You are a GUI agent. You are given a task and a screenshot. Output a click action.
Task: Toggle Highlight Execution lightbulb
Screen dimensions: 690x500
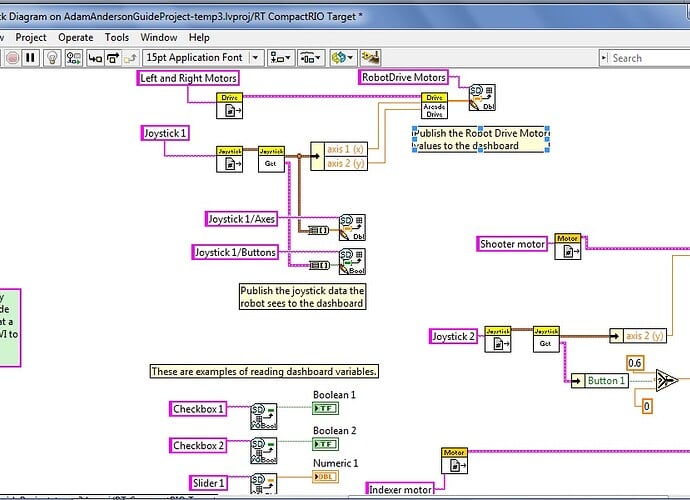click(x=52, y=58)
